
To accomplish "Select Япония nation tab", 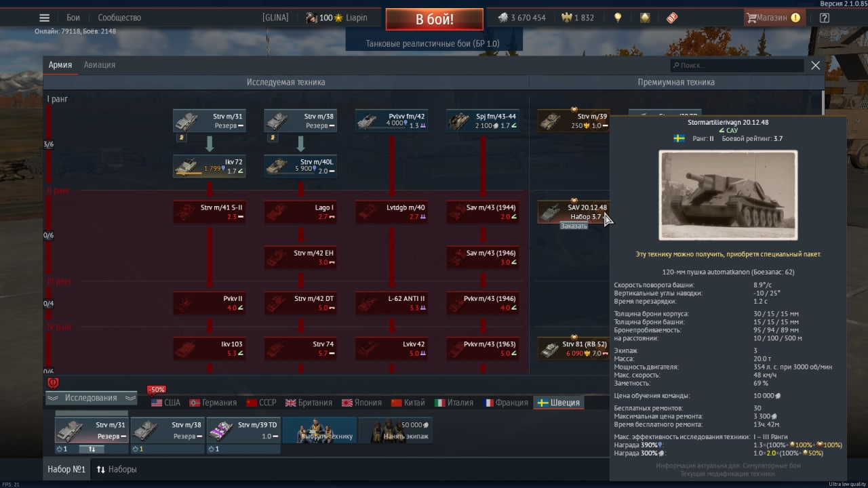I will click(361, 403).
